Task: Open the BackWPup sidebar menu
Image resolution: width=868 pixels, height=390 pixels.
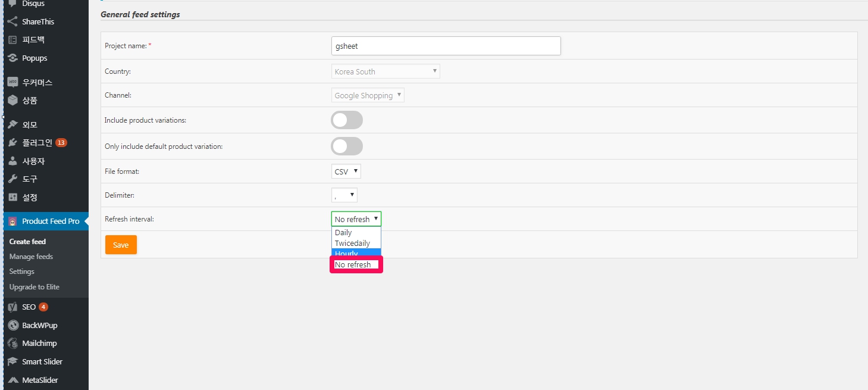Action: click(x=39, y=326)
